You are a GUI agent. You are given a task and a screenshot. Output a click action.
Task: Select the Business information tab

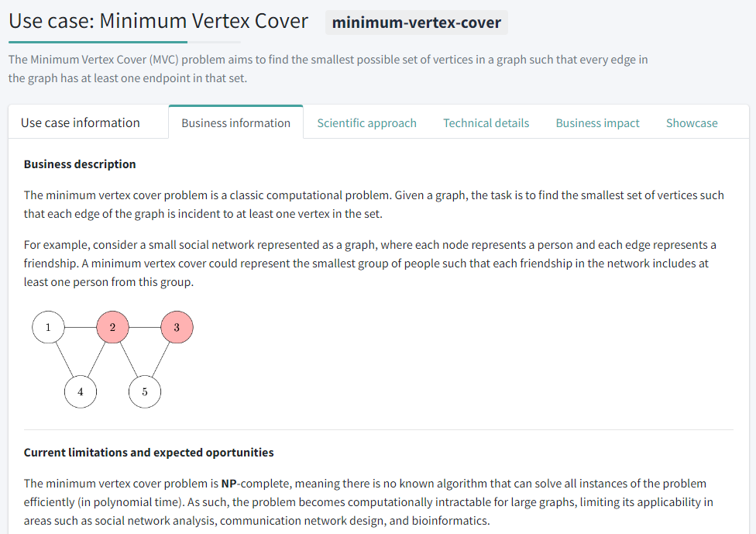[x=235, y=122]
